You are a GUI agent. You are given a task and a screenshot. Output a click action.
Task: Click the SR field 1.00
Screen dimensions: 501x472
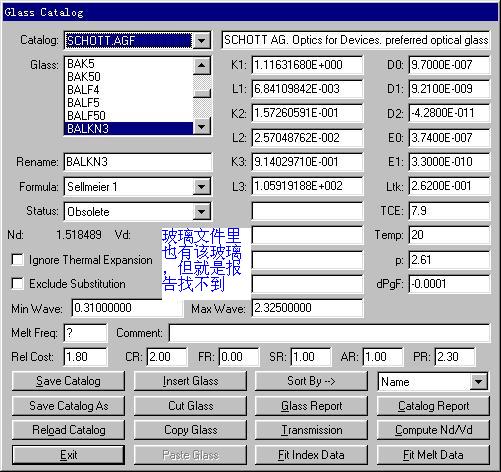click(311, 357)
